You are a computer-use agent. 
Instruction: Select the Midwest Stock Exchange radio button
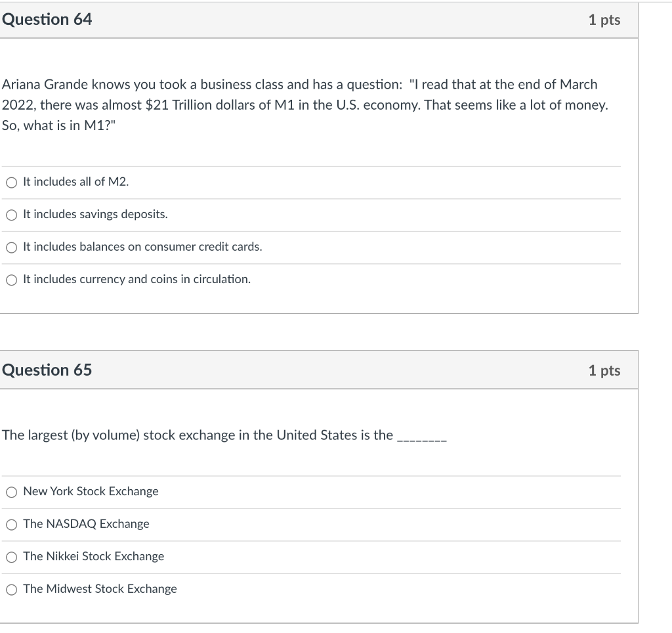[x=11, y=589]
